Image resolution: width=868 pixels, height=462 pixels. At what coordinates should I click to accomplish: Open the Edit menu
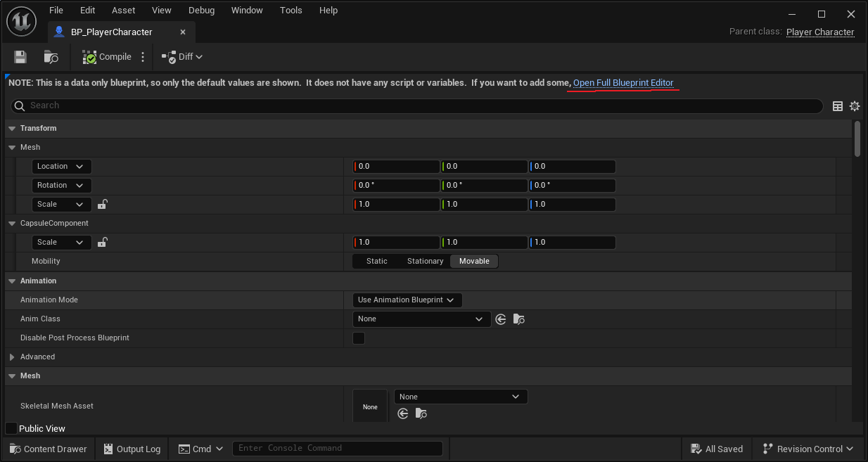(x=87, y=10)
